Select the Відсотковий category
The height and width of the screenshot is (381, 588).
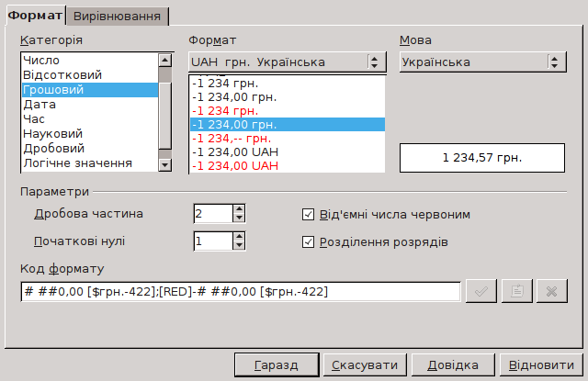click(x=90, y=75)
